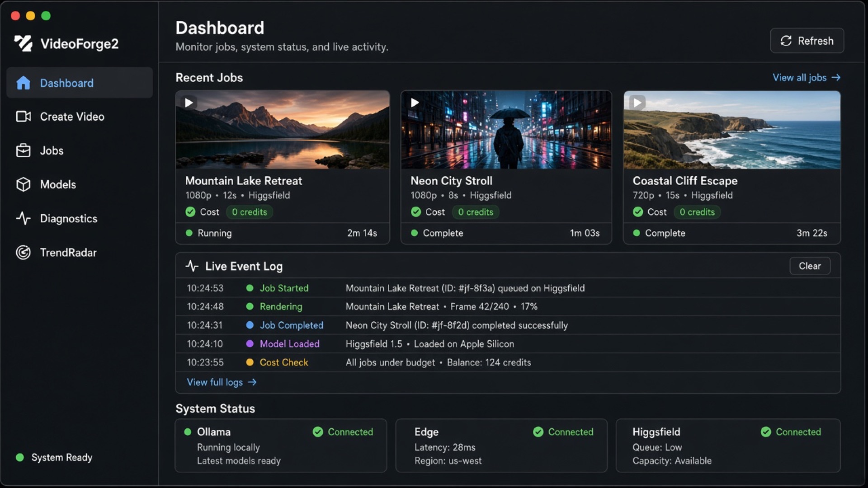868x488 pixels.
Task: Click the Cost checkmark on Mountain Lake Retreat
Action: (x=190, y=212)
